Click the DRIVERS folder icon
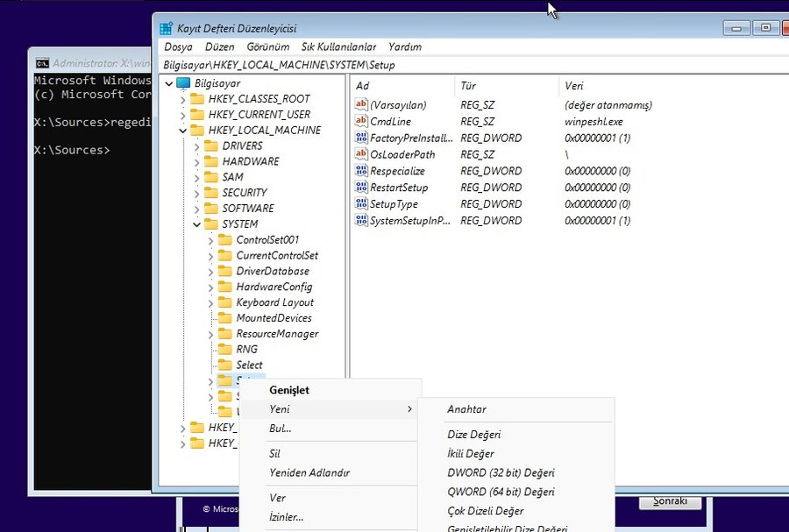This screenshot has width=789, height=532. pos(211,145)
